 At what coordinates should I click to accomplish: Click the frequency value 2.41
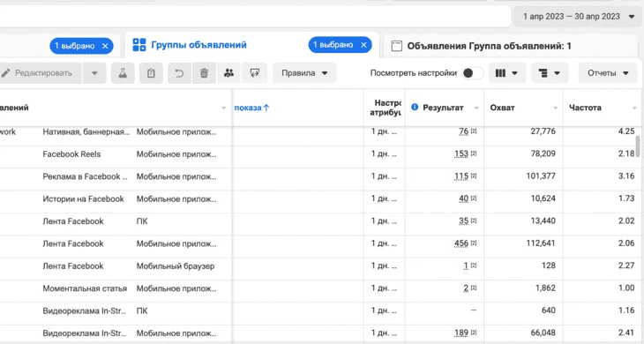(x=626, y=333)
